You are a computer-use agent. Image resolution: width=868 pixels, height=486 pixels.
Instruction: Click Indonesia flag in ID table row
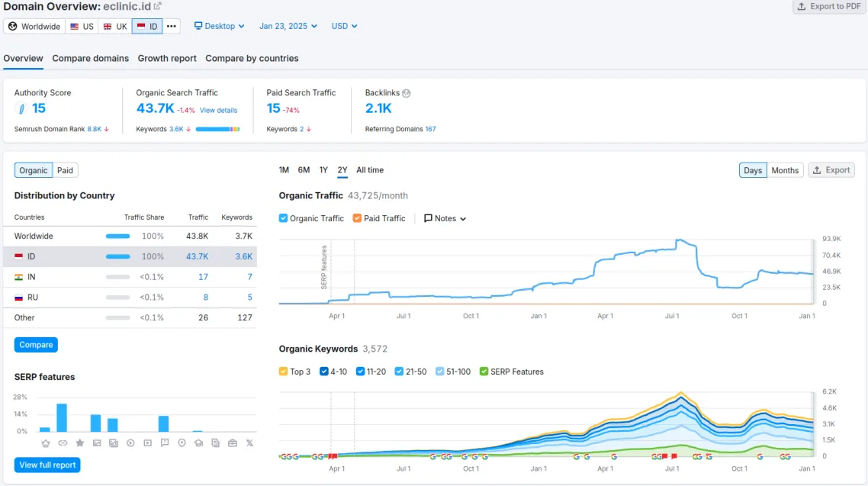coord(19,256)
